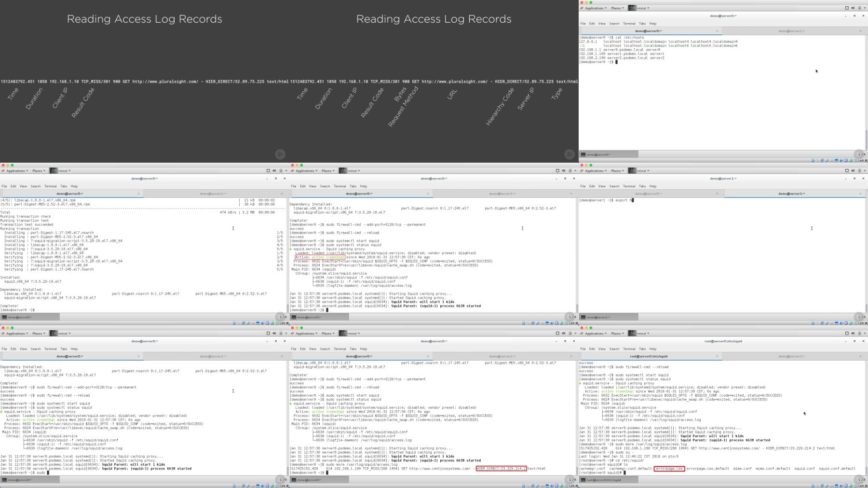
Task: Click the power icon in the root@server0:/etc/squid terminal
Action: [x=859, y=334]
